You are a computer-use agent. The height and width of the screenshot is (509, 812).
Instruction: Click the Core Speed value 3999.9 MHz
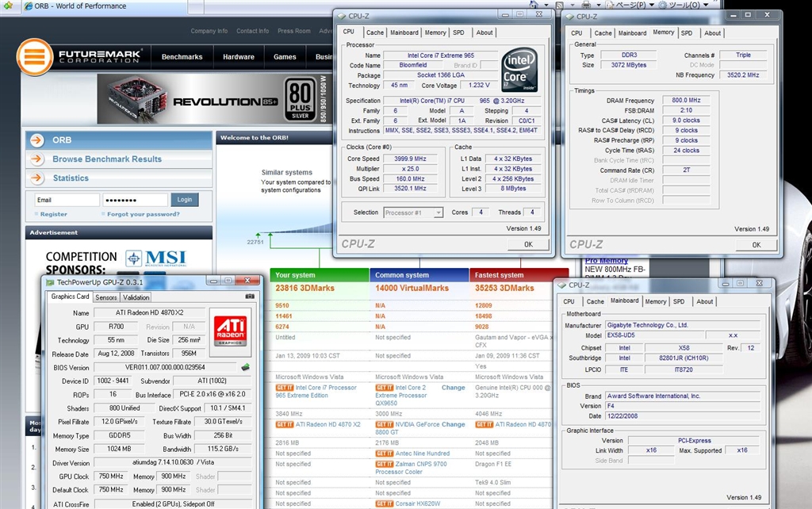(410, 159)
